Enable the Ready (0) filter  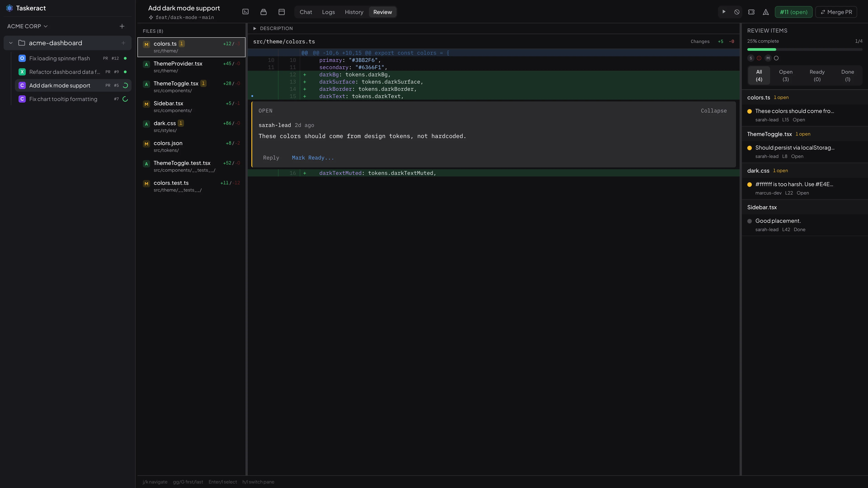click(x=817, y=75)
